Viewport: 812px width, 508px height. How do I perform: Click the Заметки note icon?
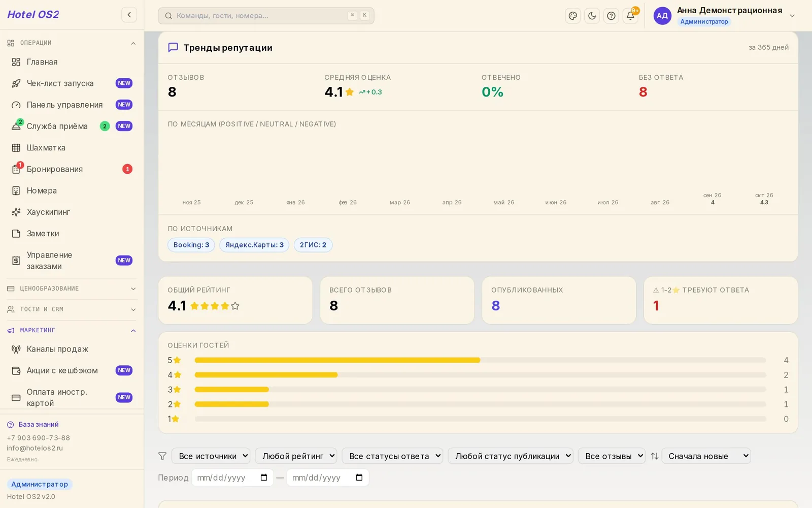click(x=16, y=234)
